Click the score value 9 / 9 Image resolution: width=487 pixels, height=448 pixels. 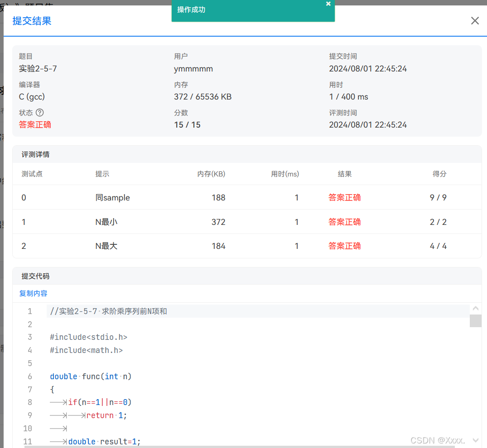pyautogui.click(x=438, y=197)
